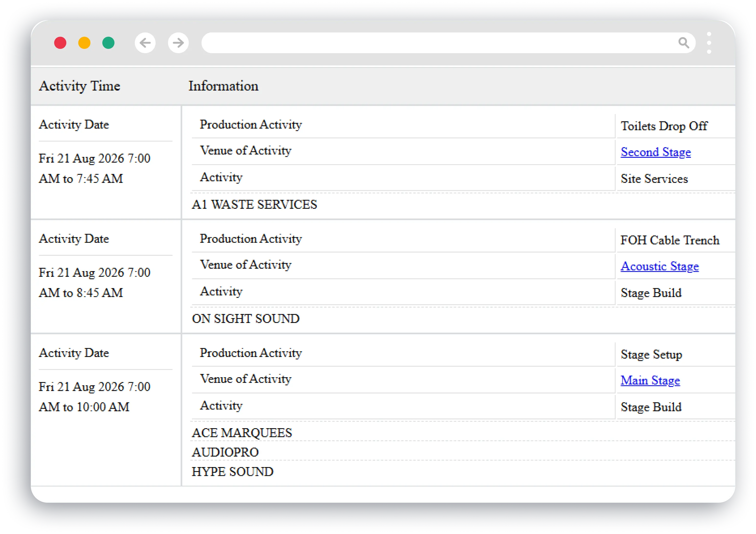Click the Activity Time column header

[80, 85]
